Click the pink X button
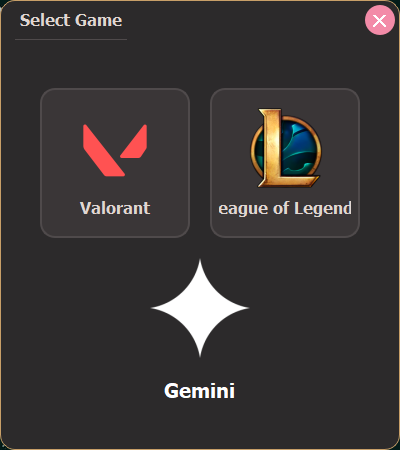The height and width of the screenshot is (450, 400). [x=380, y=20]
